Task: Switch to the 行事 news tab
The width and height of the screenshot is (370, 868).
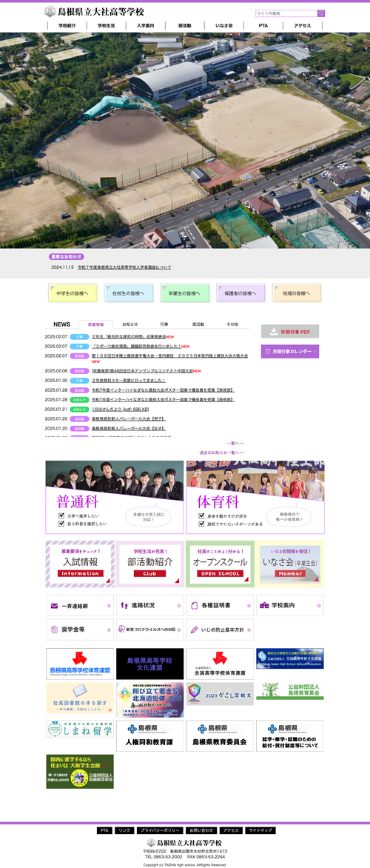Action: [164, 324]
